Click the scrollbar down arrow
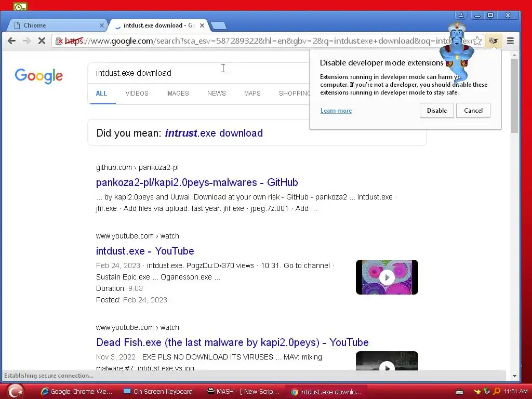 pos(514,376)
